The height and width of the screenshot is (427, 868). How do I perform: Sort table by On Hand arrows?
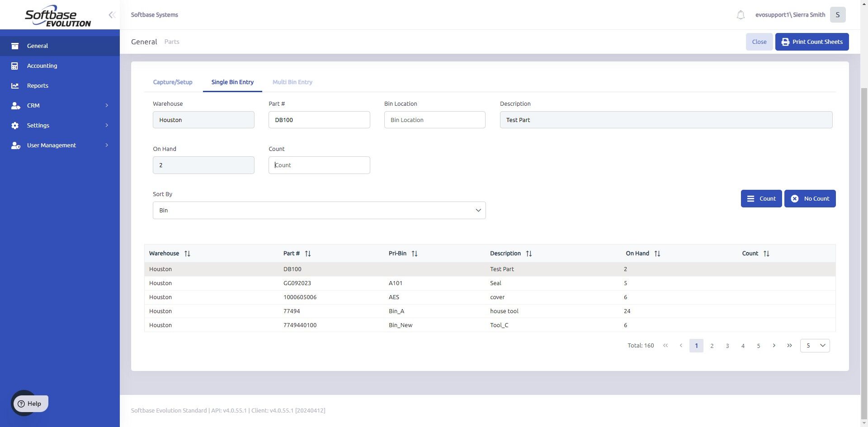[x=657, y=253]
